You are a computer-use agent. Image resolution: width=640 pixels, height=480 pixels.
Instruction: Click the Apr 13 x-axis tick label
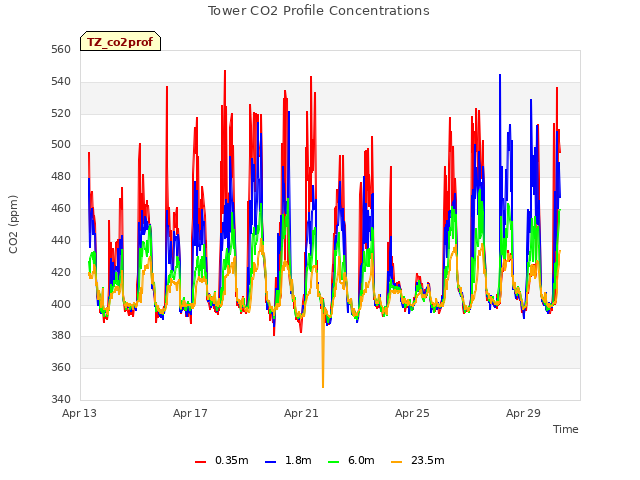coord(79,413)
